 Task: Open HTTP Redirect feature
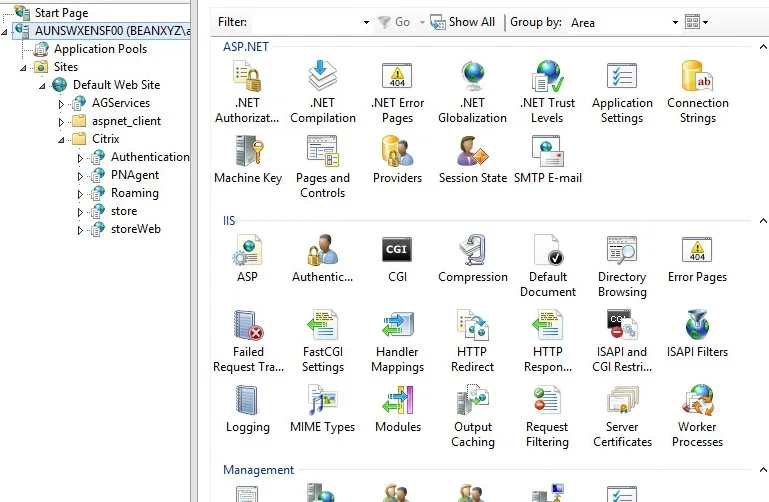(472, 341)
